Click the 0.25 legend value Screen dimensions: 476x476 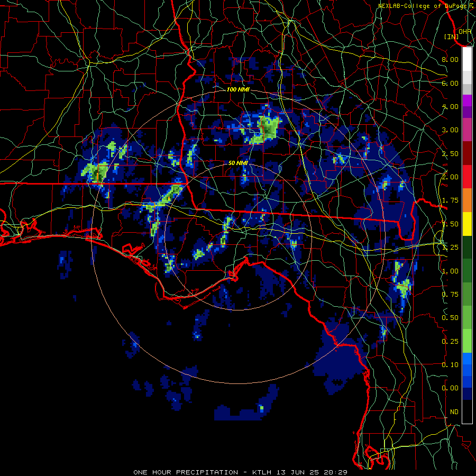point(450,342)
